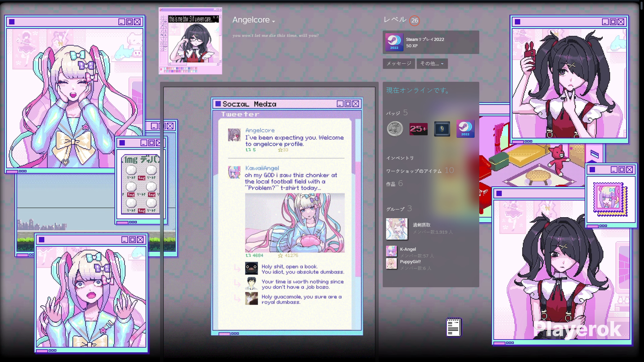Click the 2022 replay badge in badges row
644x362 pixels.
[465, 129]
